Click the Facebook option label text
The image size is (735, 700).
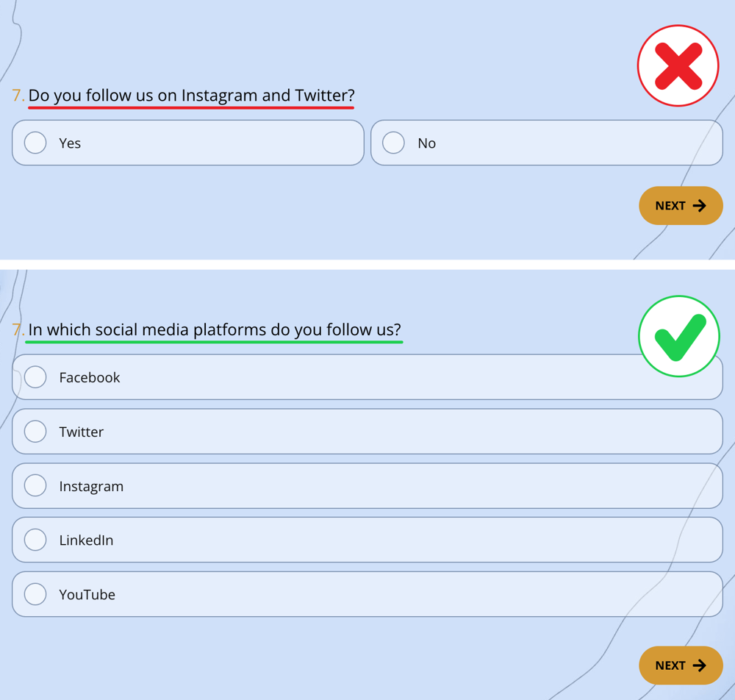coord(89,378)
